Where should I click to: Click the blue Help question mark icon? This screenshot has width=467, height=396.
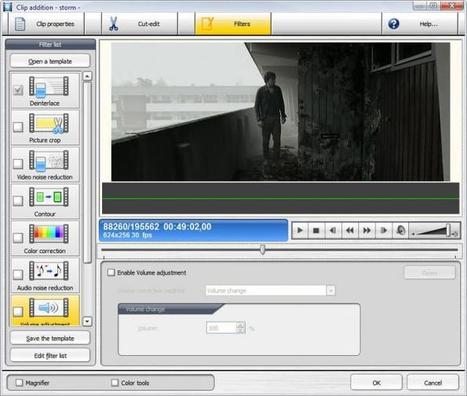click(394, 24)
